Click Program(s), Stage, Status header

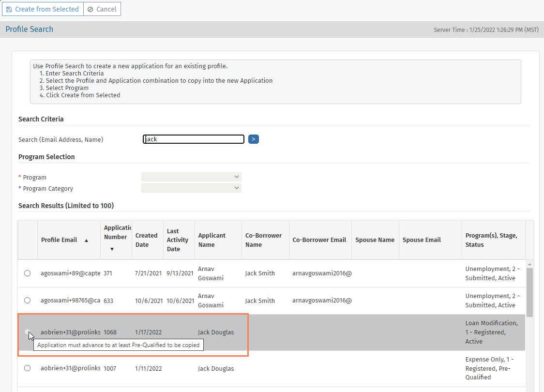491,240
